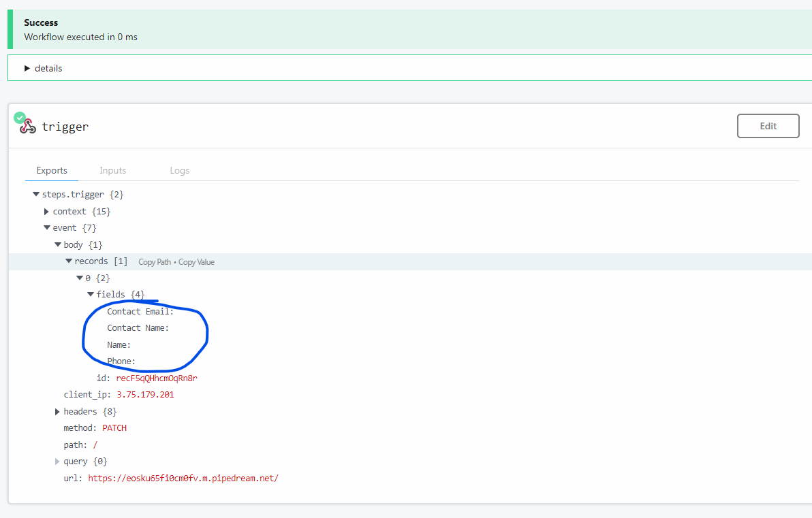Image resolution: width=812 pixels, height=518 pixels.
Task: Click Copy Path for records
Action: [155, 262]
